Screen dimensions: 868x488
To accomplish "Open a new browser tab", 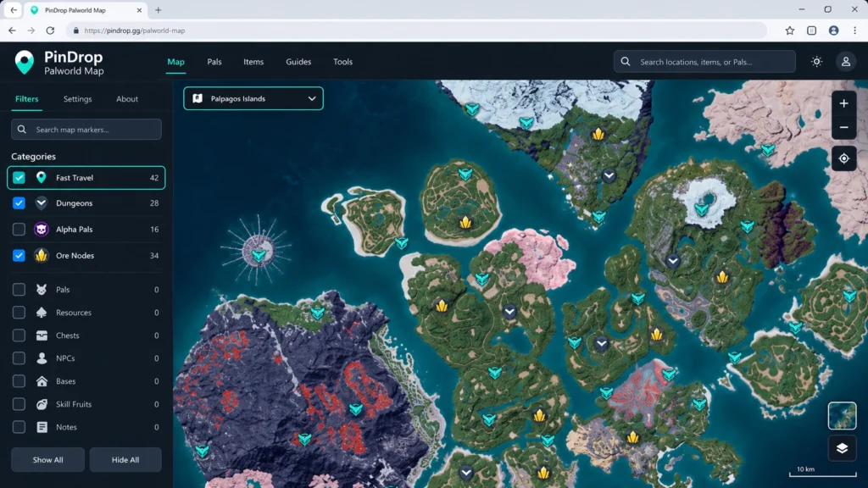I will coord(159,10).
